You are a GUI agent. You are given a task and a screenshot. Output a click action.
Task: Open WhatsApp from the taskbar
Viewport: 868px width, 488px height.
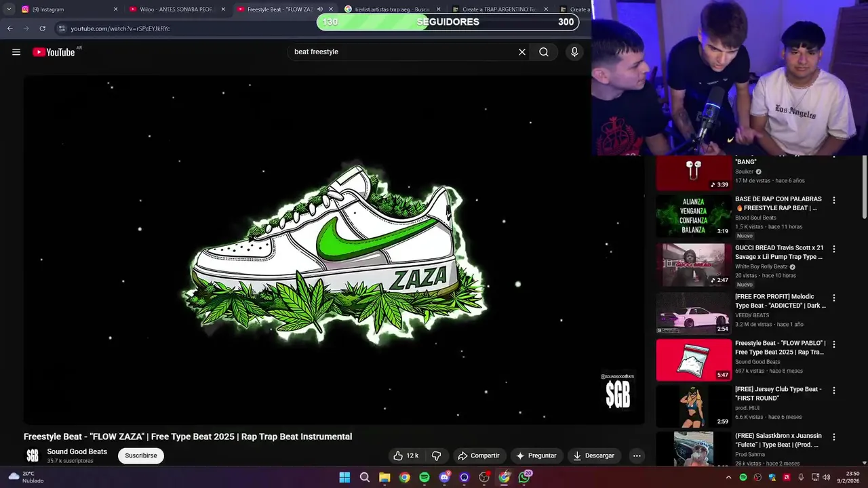pos(524,477)
